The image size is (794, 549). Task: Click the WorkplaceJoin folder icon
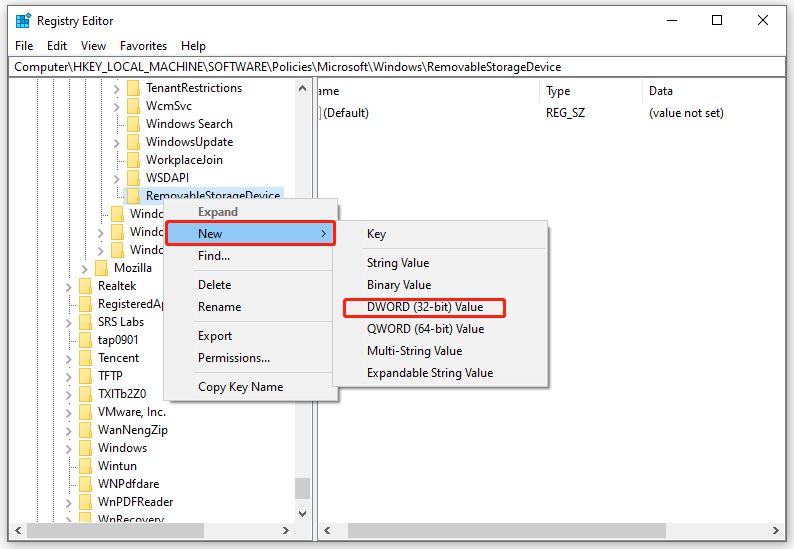pyautogui.click(x=134, y=160)
